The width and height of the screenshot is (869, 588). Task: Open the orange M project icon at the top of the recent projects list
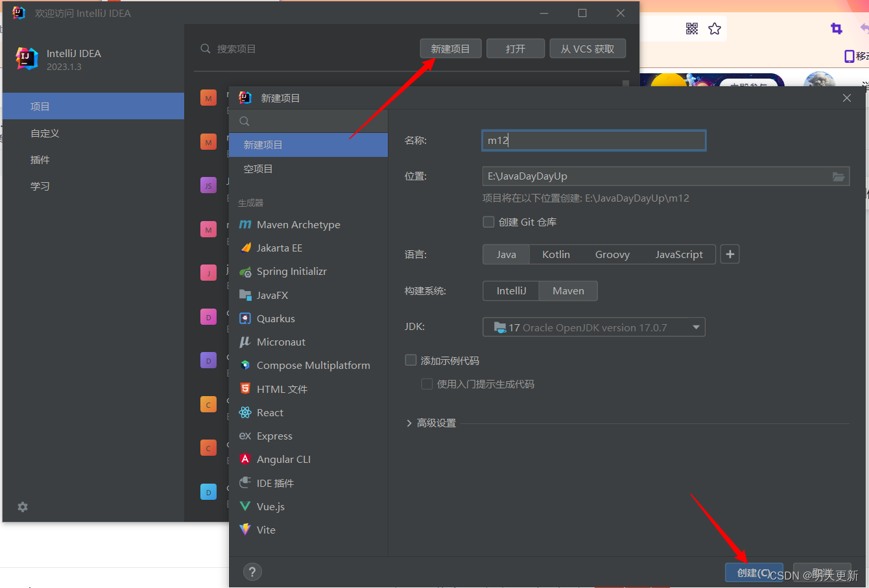coord(208,99)
